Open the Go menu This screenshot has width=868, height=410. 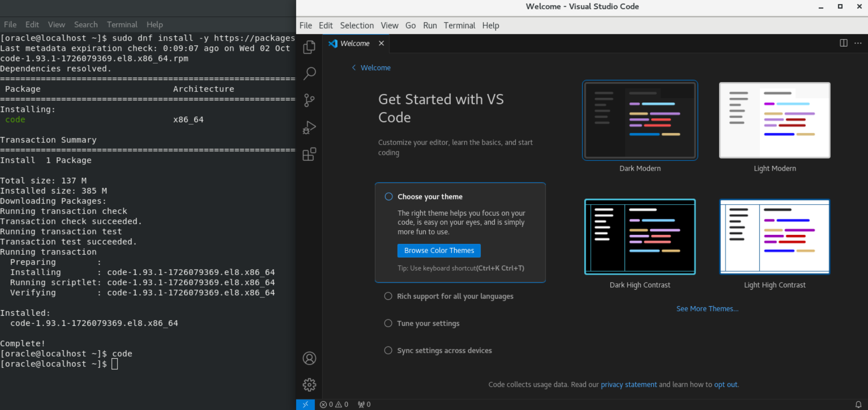click(x=410, y=25)
